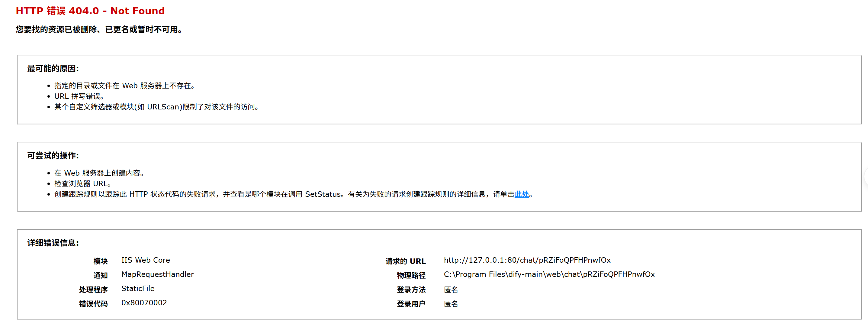Click the bullet "指定的目录或文件在 Web 服务器上不存在。"

pos(125,86)
